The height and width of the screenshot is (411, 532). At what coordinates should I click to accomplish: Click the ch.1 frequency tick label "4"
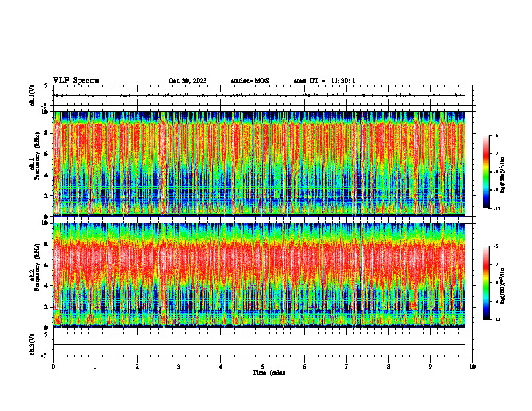pos(47,175)
